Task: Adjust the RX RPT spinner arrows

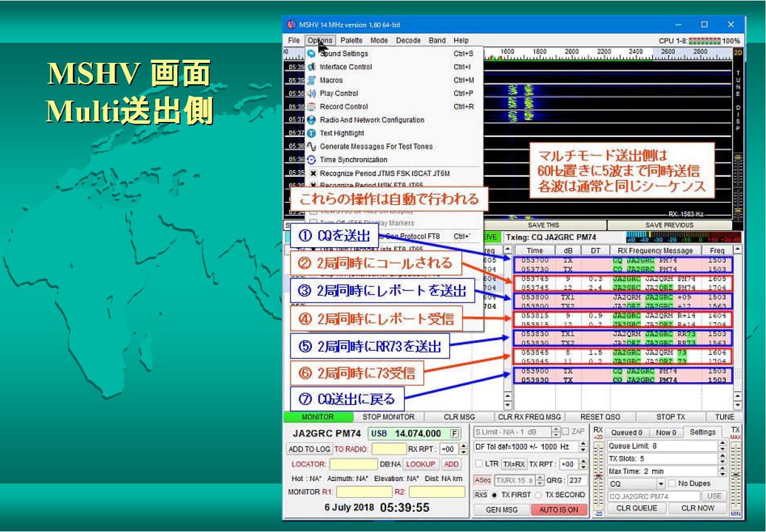Action: pos(463,449)
